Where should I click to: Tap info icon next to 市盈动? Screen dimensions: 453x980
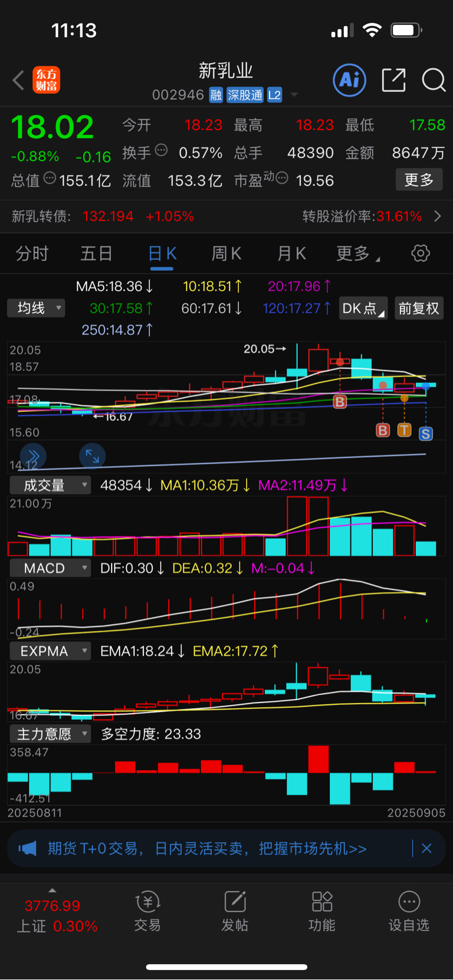click(282, 178)
